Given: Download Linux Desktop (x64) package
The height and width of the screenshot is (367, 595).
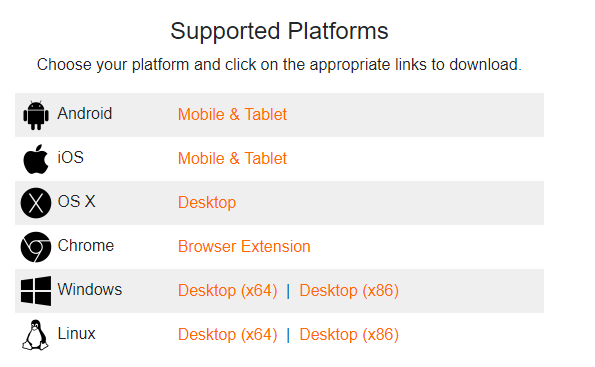Looking at the screenshot, I should 228,335.
